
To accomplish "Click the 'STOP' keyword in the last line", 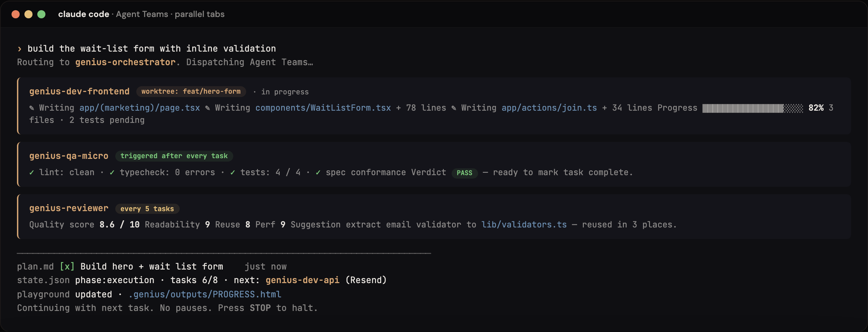I will [x=260, y=308].
